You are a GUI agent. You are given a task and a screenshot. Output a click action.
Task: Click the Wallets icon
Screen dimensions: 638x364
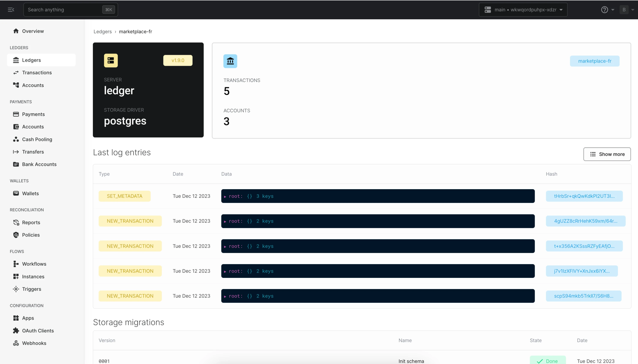coord(16,193)
